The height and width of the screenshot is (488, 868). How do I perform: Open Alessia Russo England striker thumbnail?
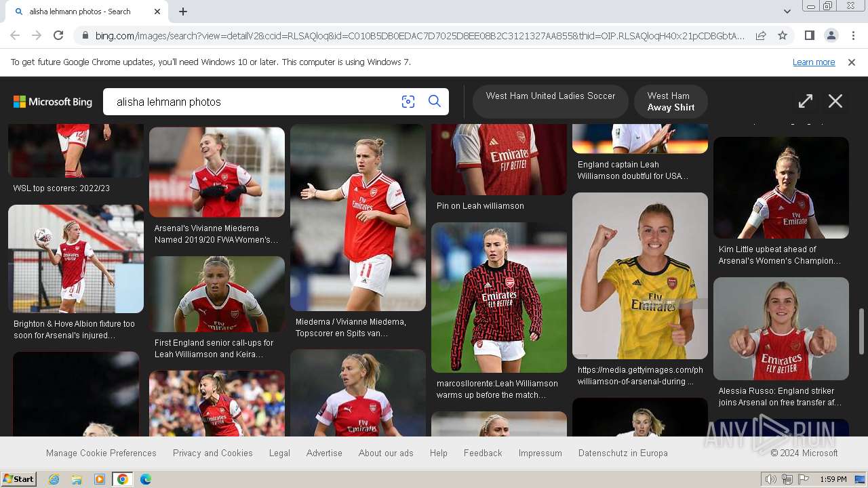(x=781, y=329)
